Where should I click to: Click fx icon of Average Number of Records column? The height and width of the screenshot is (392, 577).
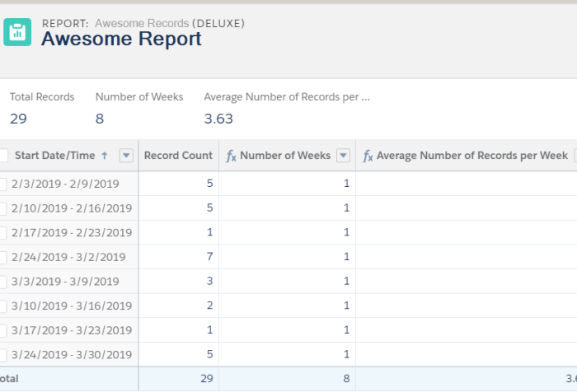pos(368,156)
